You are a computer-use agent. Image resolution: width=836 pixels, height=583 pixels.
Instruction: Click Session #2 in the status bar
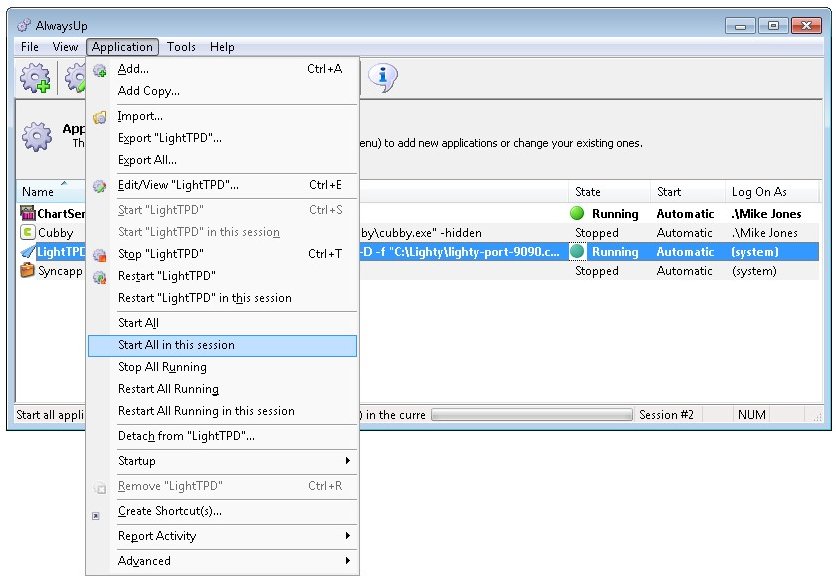[x=666, y=414]
